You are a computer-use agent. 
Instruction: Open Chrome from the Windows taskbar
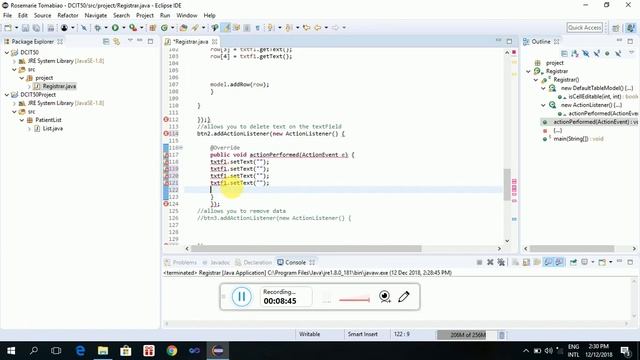pyautogui.click(x=171, y=351)
